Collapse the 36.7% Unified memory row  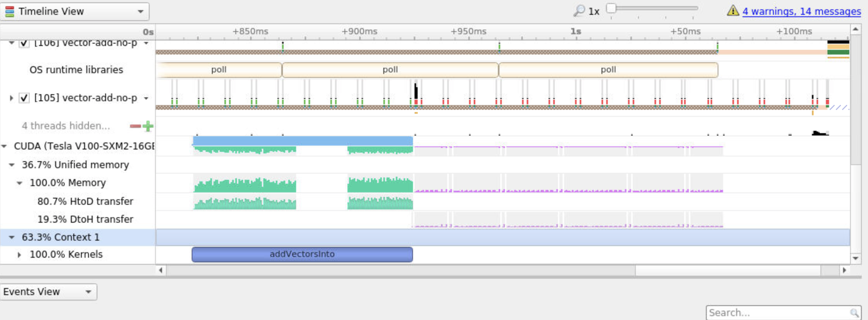coord(12,165)
